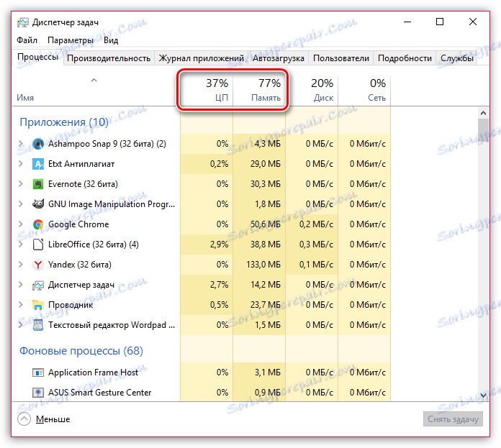Open the Автозагрузка tab
Screen dimensions: 501x448
tap(279, 58)
